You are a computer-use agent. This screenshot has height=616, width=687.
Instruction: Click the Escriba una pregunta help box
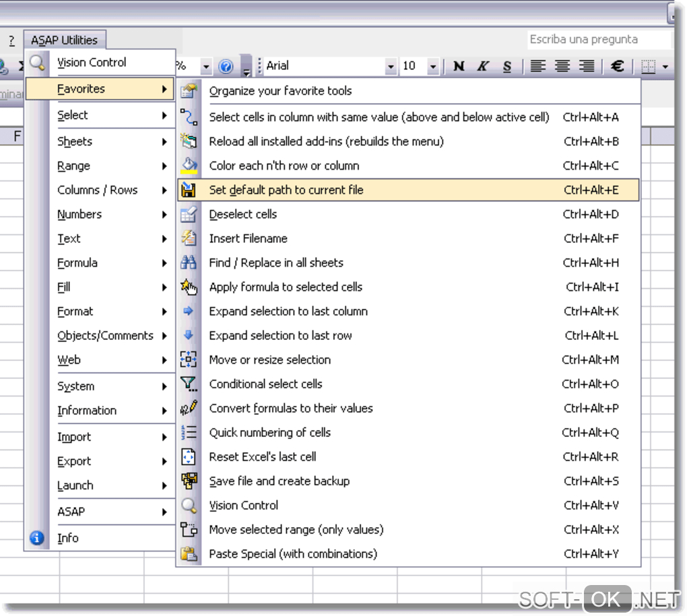click(599, 40)
